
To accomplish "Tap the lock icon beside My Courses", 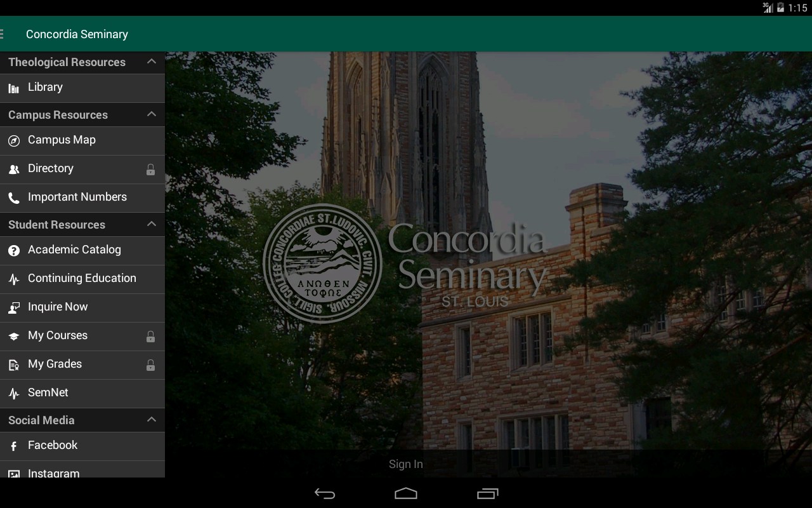I will click(x=150, y=337).
